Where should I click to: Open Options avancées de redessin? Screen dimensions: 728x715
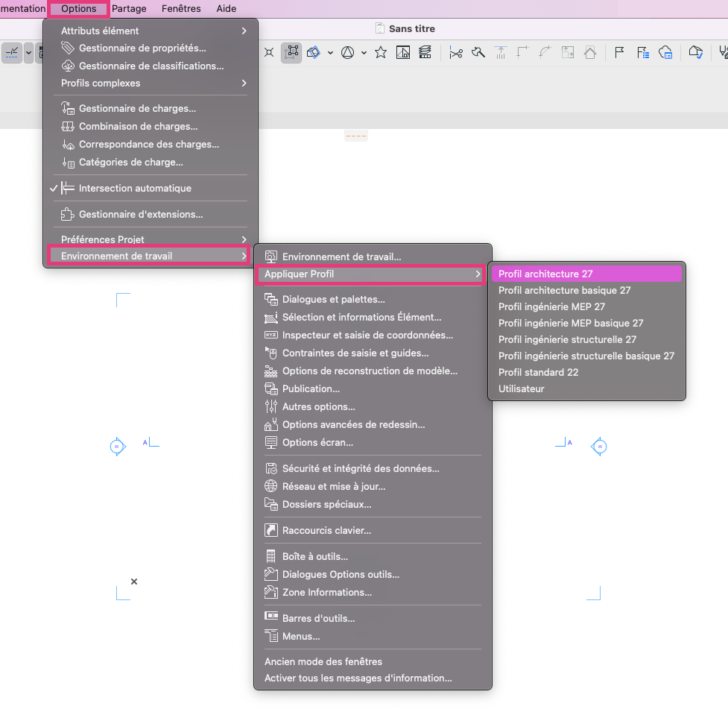click(x=373, y=425)
